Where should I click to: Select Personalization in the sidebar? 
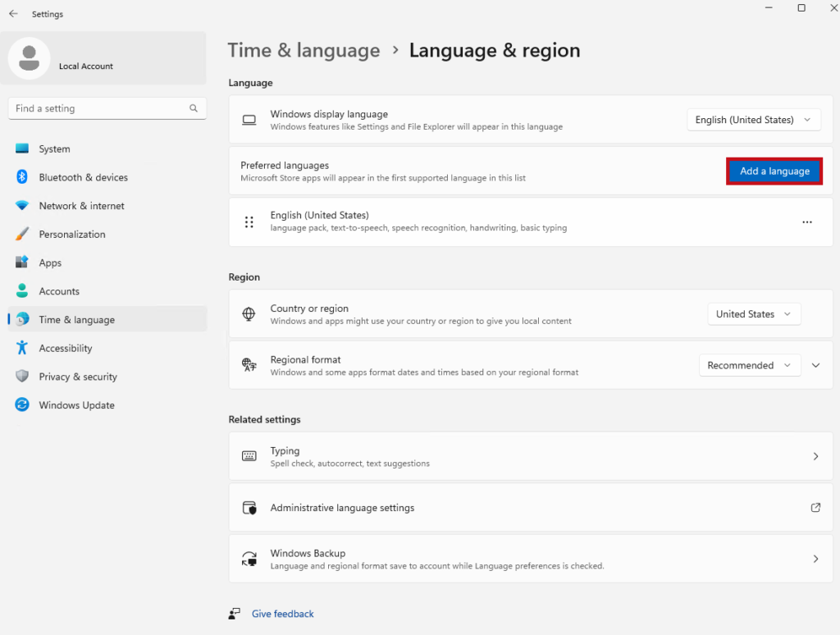click(72, 235)
